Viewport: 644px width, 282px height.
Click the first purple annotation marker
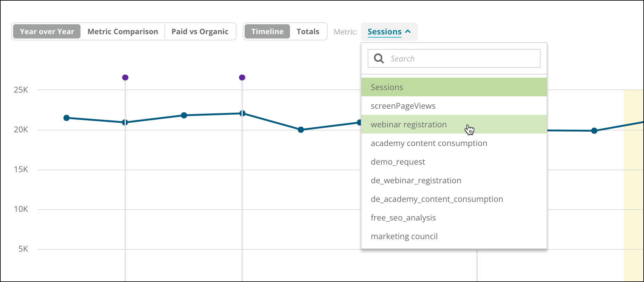(125, 77)
